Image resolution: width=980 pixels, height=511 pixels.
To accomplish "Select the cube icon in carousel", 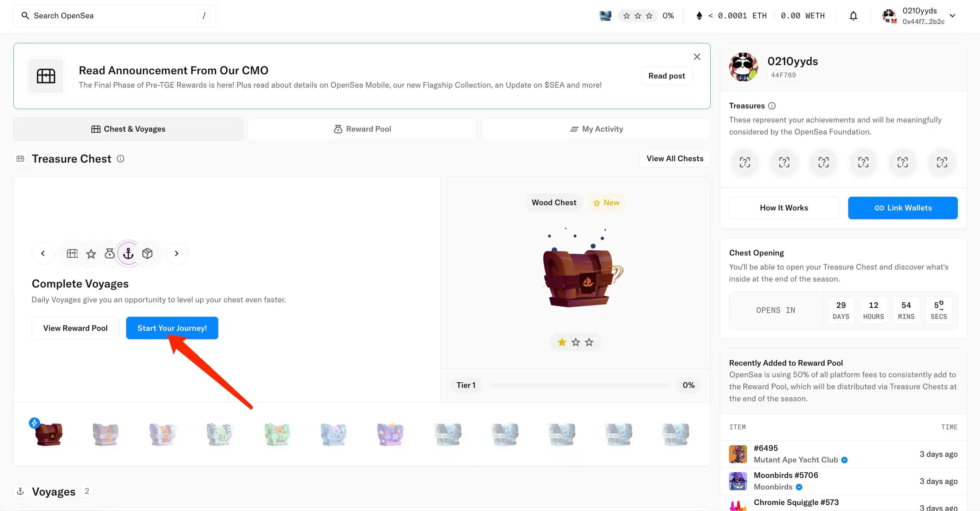I will pos(147,254).
